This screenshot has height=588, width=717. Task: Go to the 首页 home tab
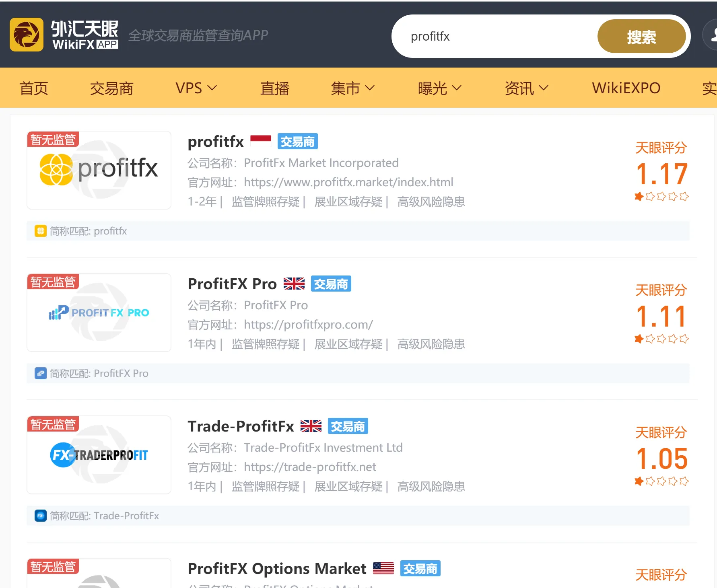point(34,88)
